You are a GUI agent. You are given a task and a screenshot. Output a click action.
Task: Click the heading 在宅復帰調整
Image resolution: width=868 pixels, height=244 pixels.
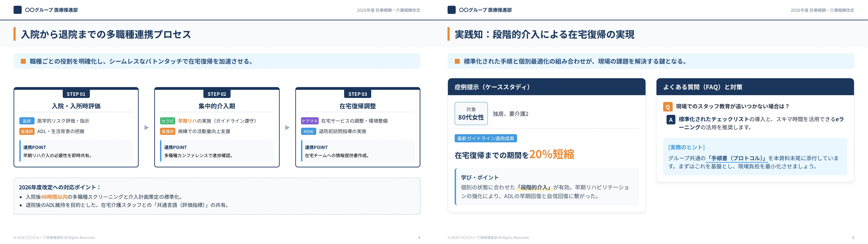pyautogui.click(x=358, y=106)
